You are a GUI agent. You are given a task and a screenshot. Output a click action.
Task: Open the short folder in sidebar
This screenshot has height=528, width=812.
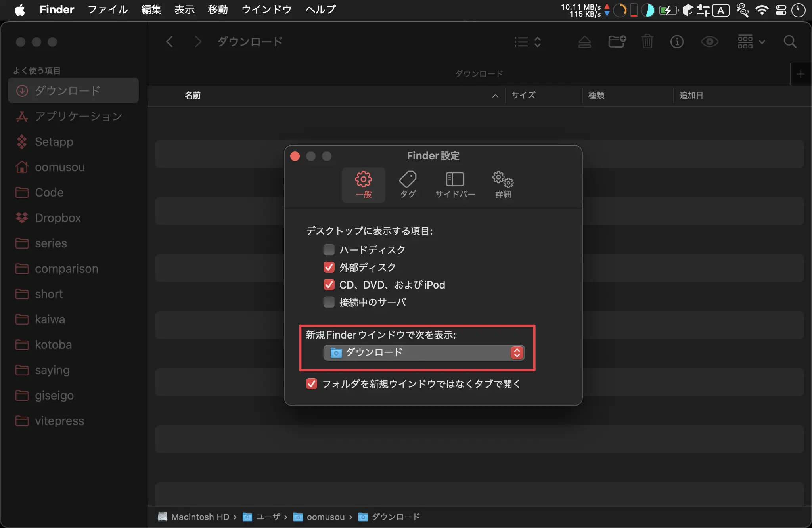click(73, 294)
